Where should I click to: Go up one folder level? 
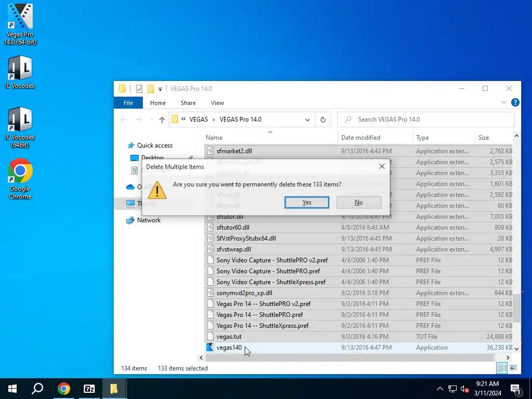tap(162, 120)
